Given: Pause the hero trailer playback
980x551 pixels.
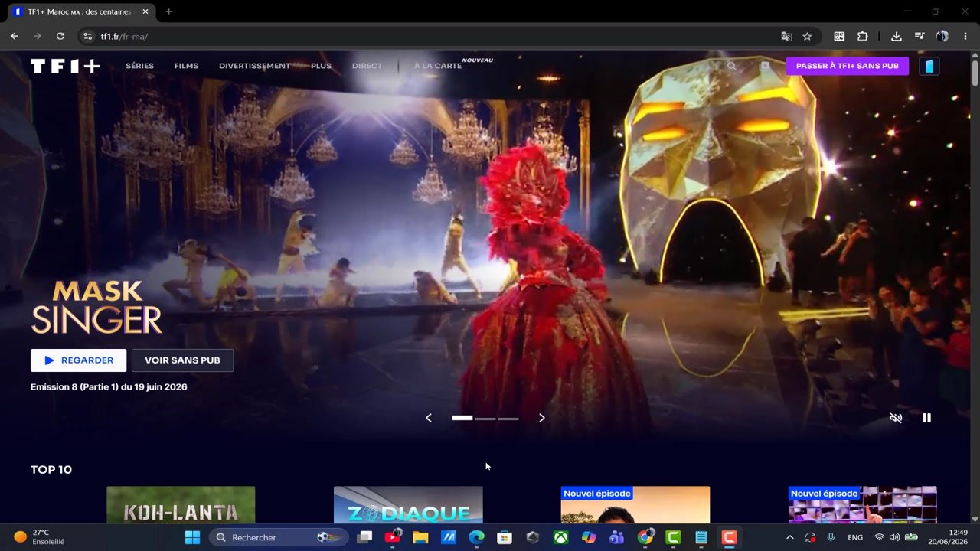Looking at the screenshot, I should tap(926, 418).
